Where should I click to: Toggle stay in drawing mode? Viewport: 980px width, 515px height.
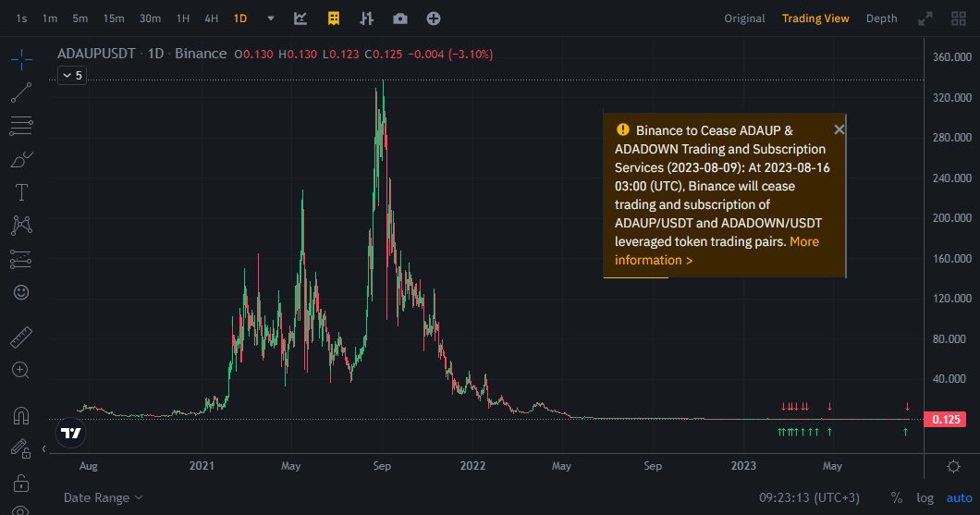(20, 448)
